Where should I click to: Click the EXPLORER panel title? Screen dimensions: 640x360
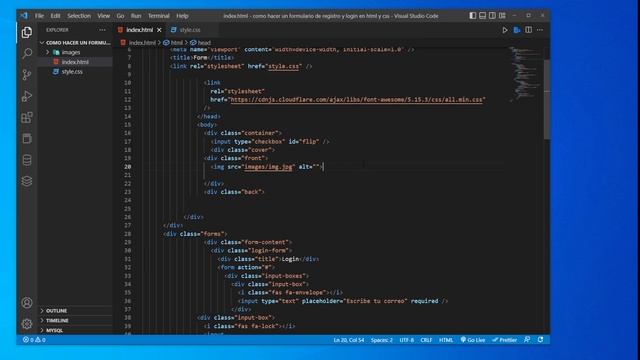(x=57, y=30)
